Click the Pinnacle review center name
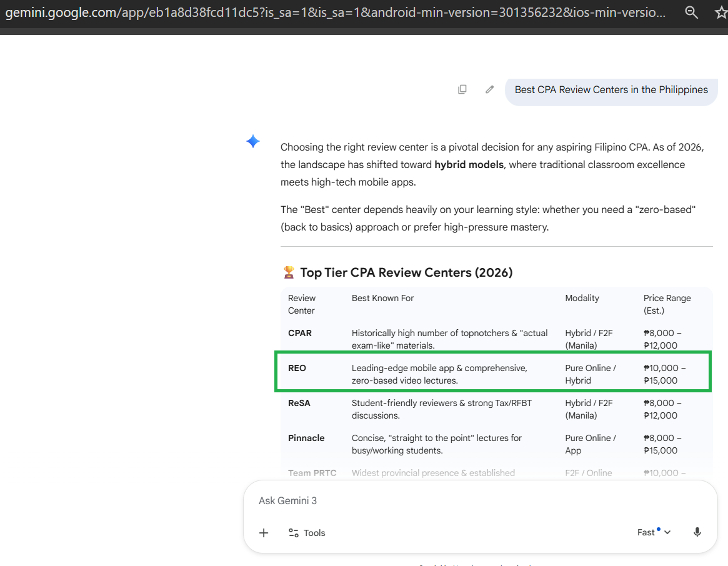Image resolution: width=728 pixels, height=566 pixels. pyautogui.click(x=306, y=438)
